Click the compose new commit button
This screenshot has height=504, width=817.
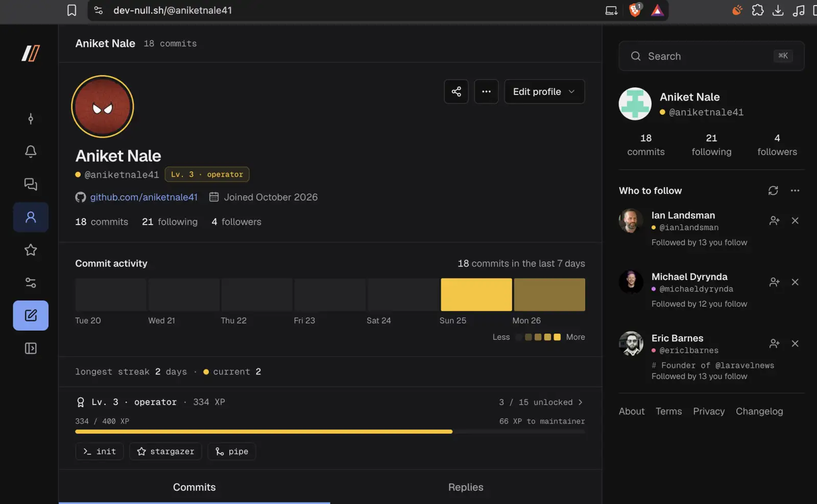(x=31, y=315)
